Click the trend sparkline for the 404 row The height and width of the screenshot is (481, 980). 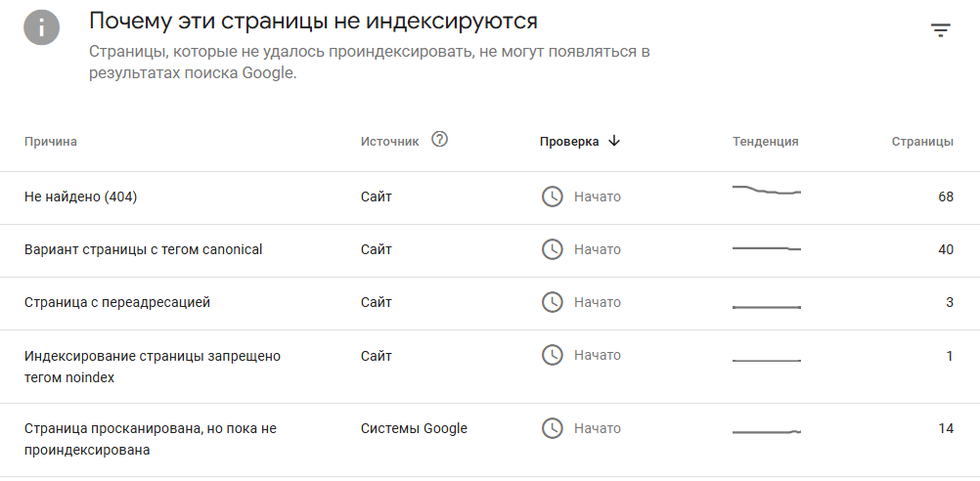coord(767,191)
